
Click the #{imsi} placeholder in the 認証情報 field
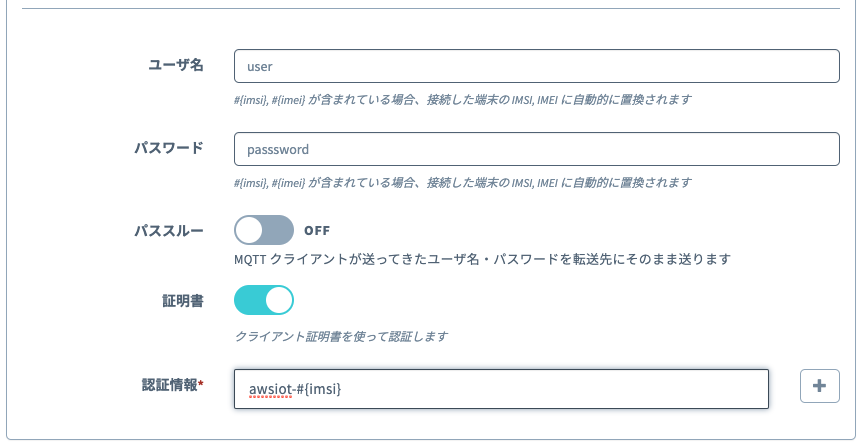(x=319, y=389)
